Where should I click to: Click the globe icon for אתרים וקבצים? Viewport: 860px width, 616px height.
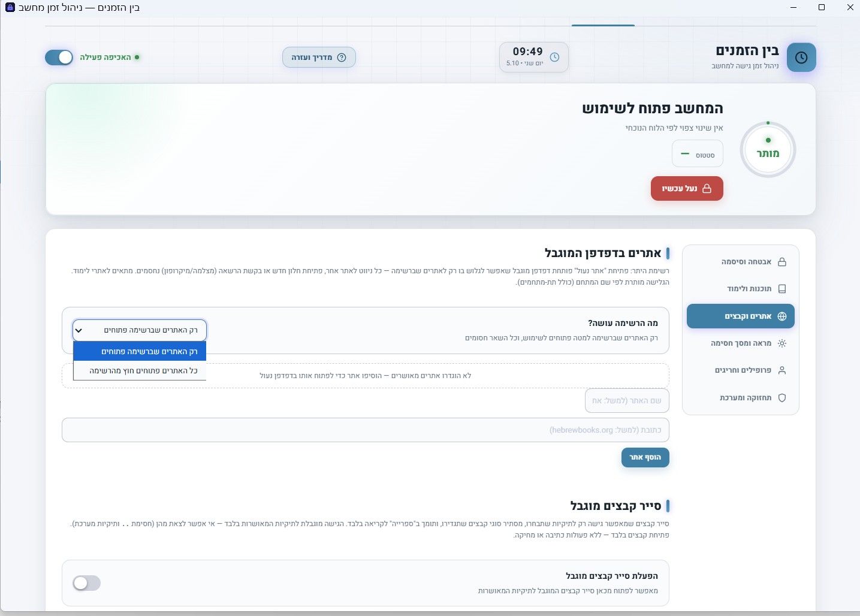tap(781, 316)
